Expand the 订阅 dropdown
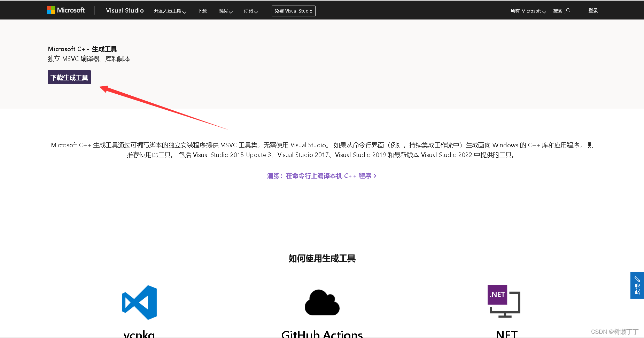Image resolution: width=644 pixels, height=338 pixels. pos(250,11)
